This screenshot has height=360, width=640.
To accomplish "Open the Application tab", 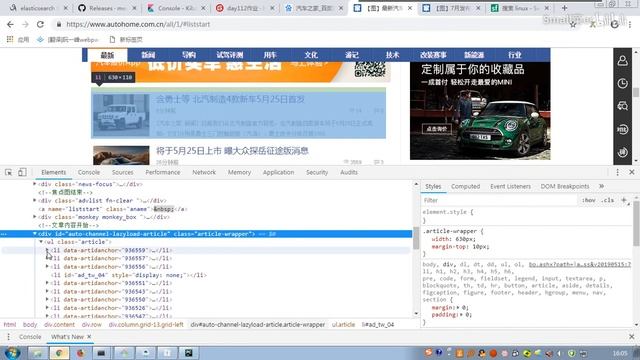I will pos(278,172).
